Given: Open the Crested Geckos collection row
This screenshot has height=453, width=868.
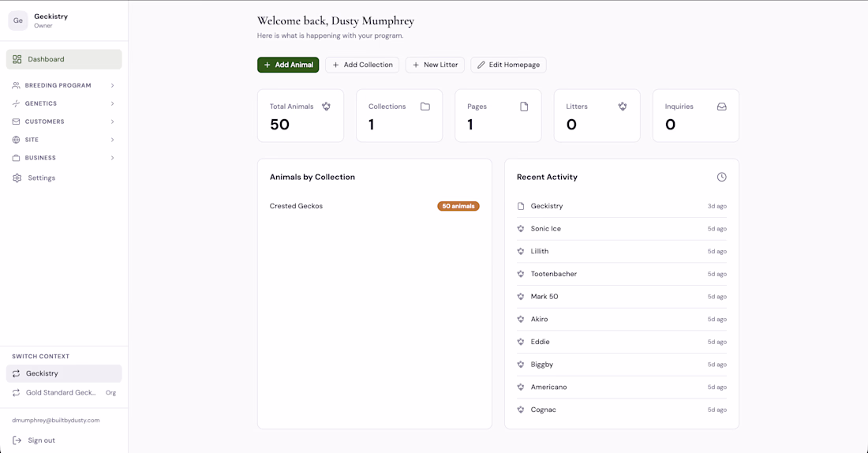Looking at the screenshot, I should (x=374, y=206).
